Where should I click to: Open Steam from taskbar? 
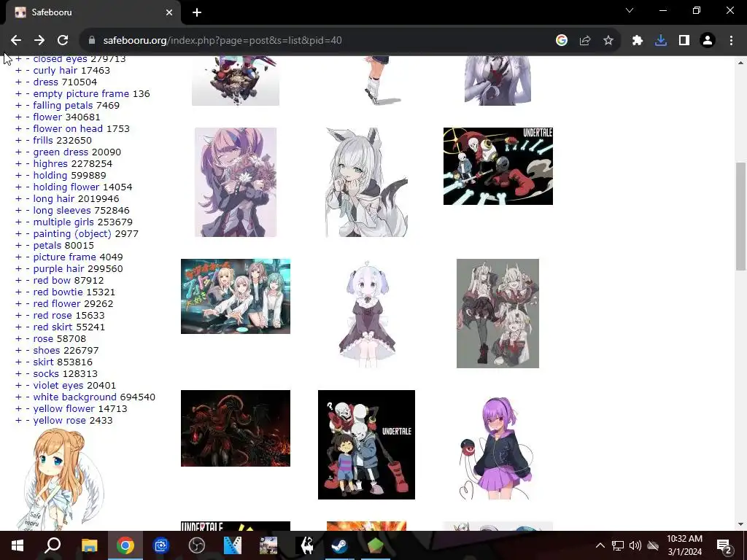point(340,545)
